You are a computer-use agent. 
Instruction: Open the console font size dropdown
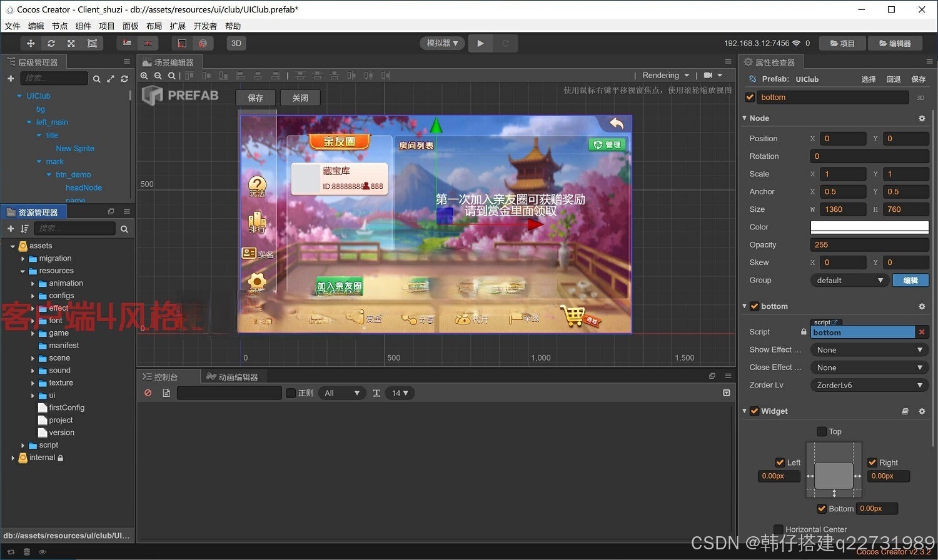pyautogui.click(x=400, y=393)
